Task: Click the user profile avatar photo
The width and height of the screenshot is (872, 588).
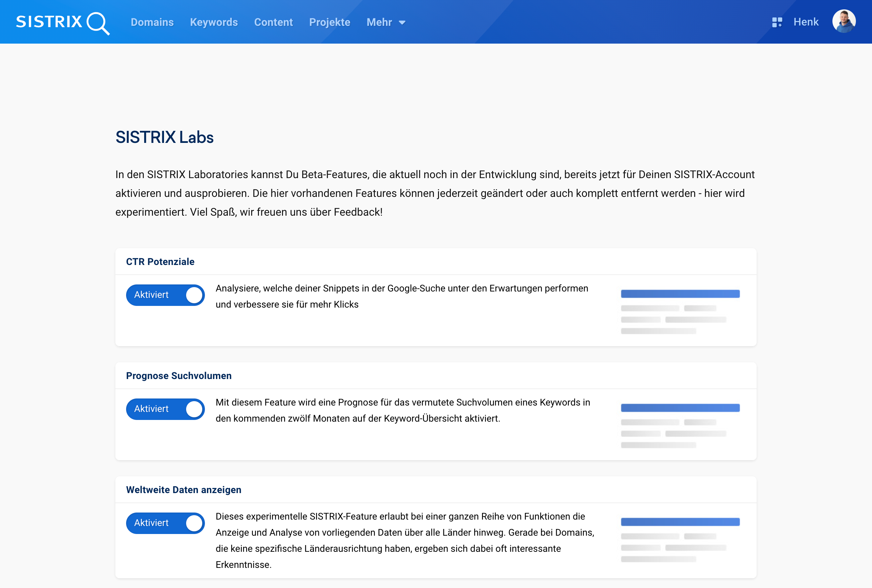Action: pyautogui.click(x=843, y=21)
